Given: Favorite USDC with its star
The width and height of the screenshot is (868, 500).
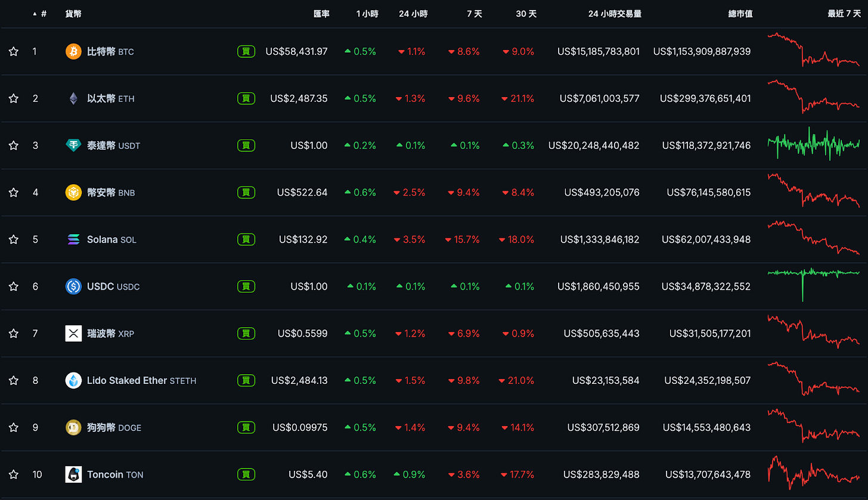Looking at the screenshot, I should [14, 287].
